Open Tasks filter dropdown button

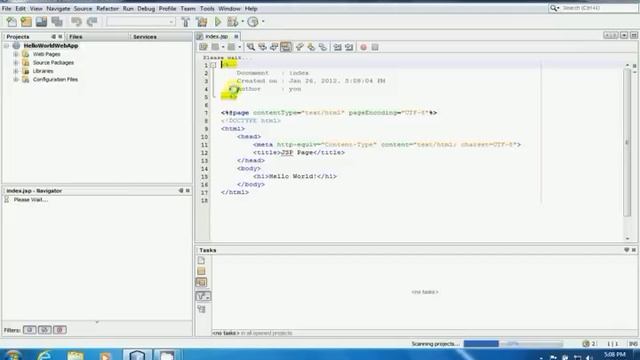(203, 296)
